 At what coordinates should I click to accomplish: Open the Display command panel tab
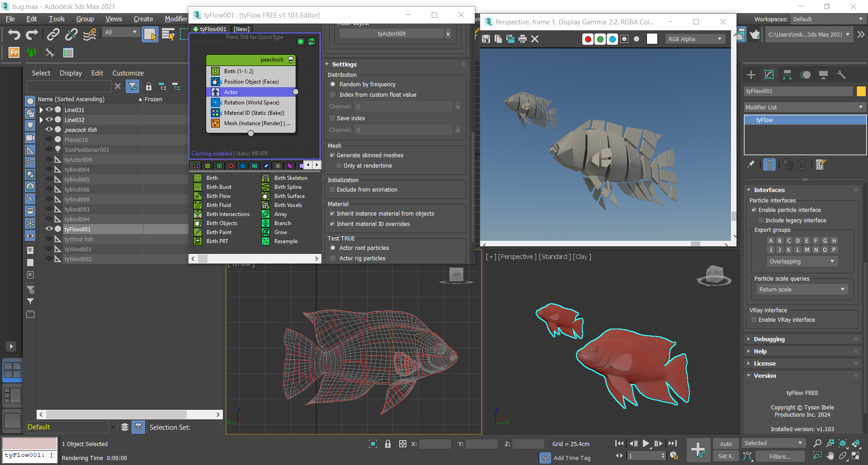pyautogui.click(x=823, y=75)
